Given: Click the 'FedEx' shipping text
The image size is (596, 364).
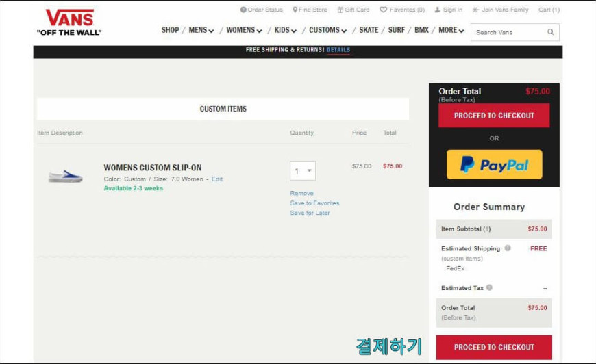Looking at the screenshot, I should 456,268.
